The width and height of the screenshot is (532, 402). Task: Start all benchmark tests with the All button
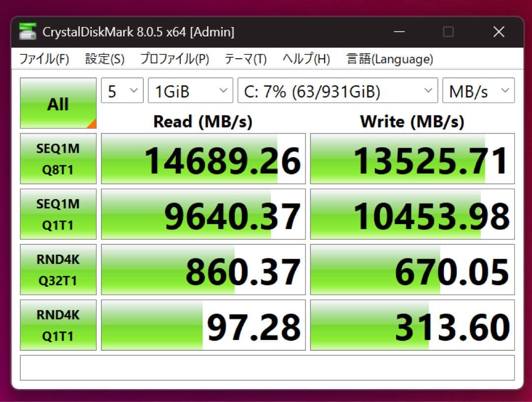click(x=58, y=103)
